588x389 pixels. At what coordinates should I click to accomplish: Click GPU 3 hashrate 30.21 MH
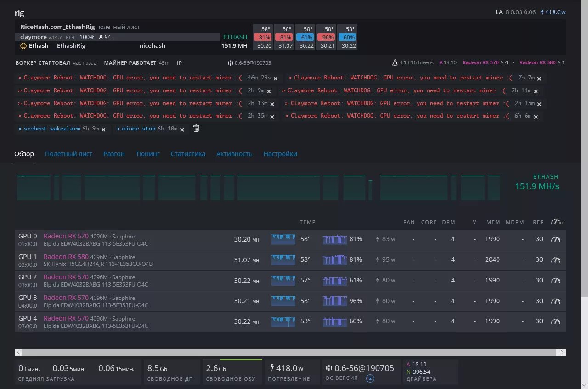(247, 301)
